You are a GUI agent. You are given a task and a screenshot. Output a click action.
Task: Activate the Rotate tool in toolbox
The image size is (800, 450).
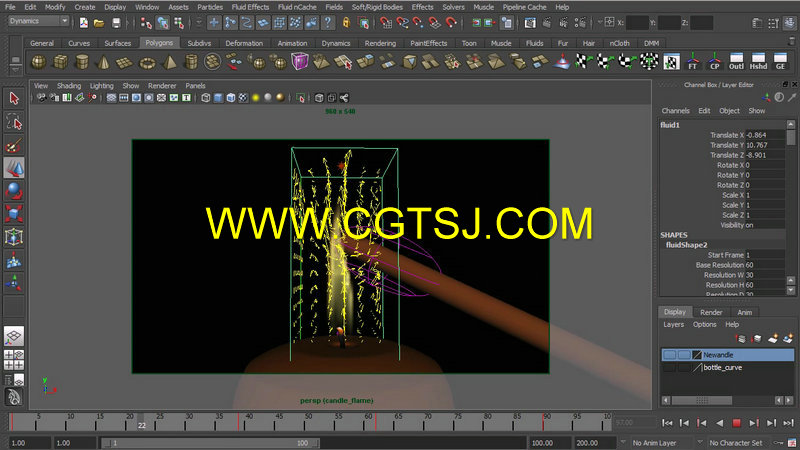[14, 191]
